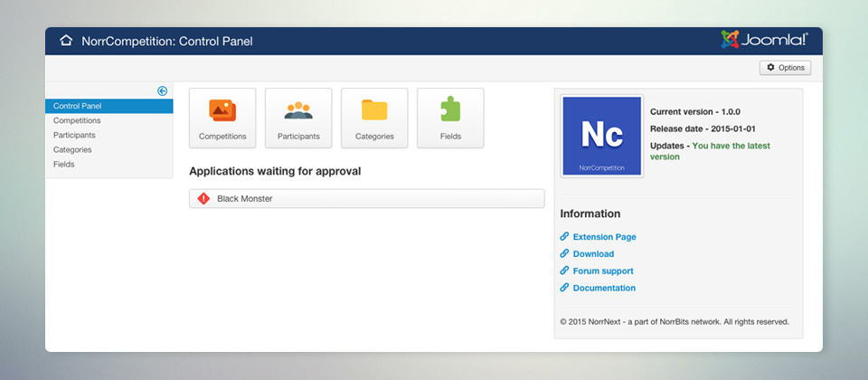Viewport: 868px width, 380px height.
Task: Open Fields from the sidebar menu
Action: (63, 164)
